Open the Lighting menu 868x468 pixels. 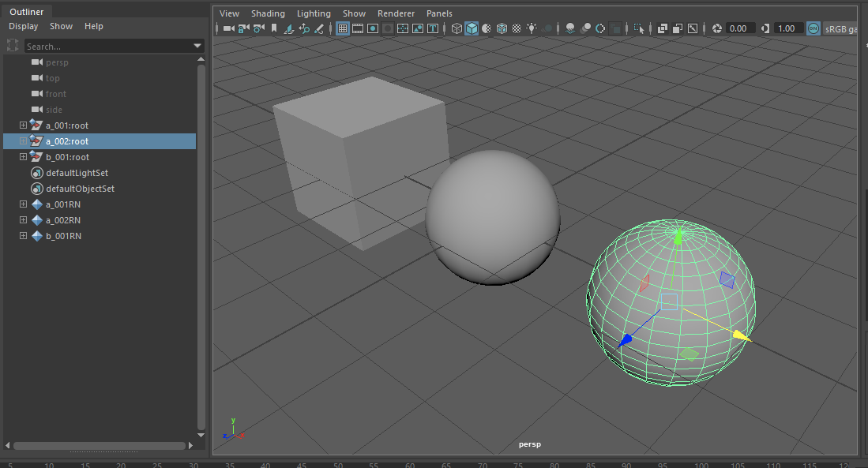point(314,13)
